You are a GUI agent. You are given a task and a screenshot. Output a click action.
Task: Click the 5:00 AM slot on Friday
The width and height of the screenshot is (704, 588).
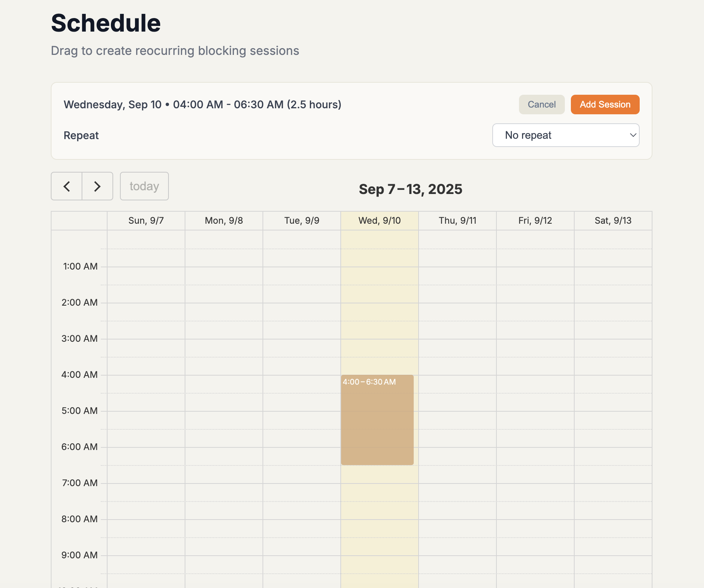click(536, 429)
